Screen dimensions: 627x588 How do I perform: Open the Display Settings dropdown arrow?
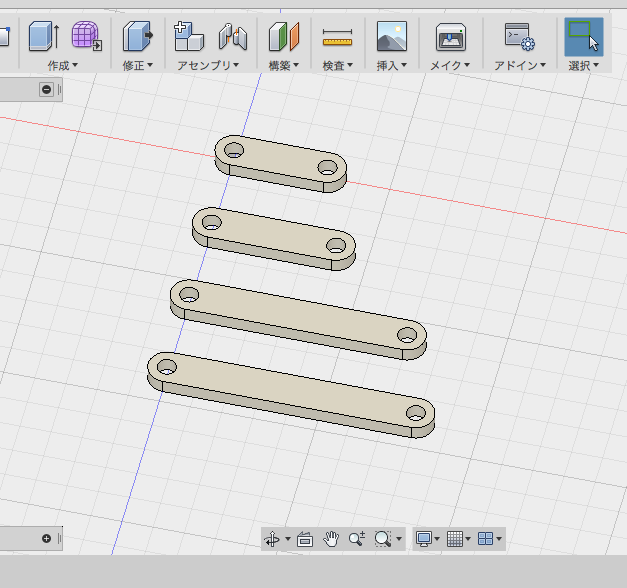[437, 539]
